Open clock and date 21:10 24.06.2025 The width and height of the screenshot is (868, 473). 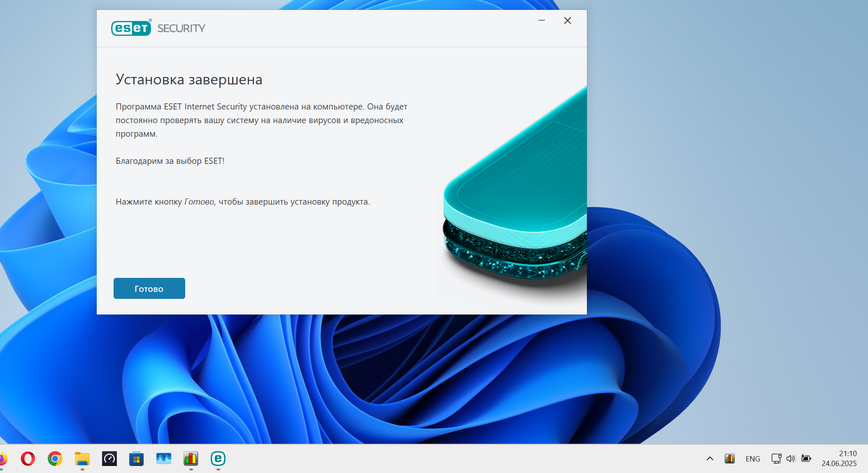[839, 458]
